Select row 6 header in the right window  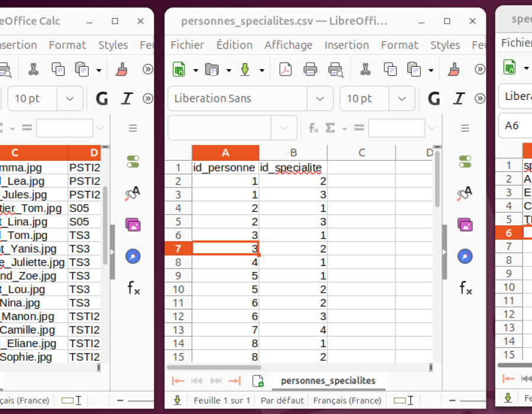click(508, 233)
